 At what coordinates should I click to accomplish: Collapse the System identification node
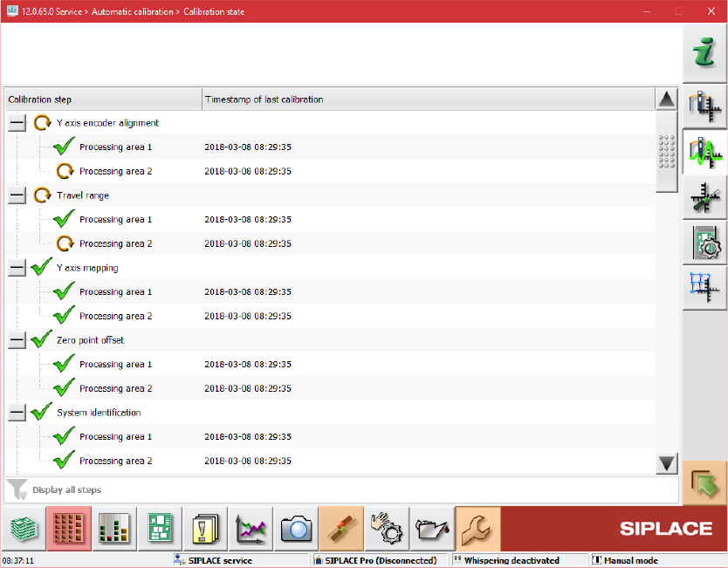coord(17,413)
